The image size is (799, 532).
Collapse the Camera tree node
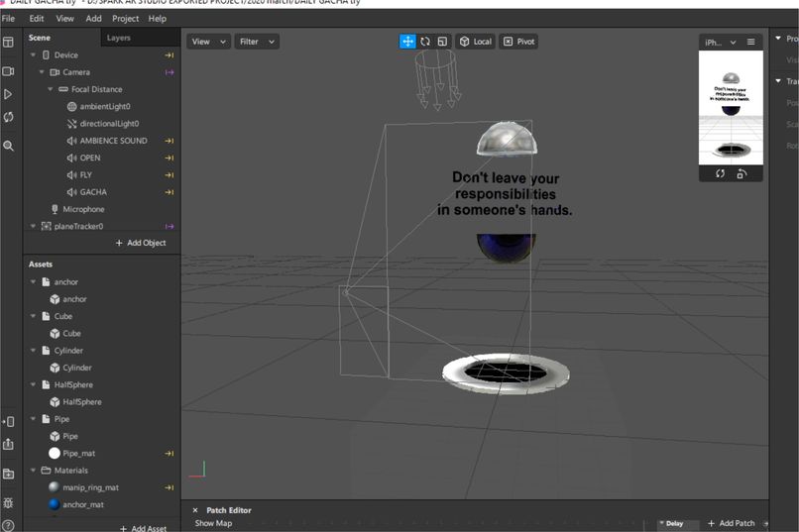pyautogui.click(x=42, y=72)
